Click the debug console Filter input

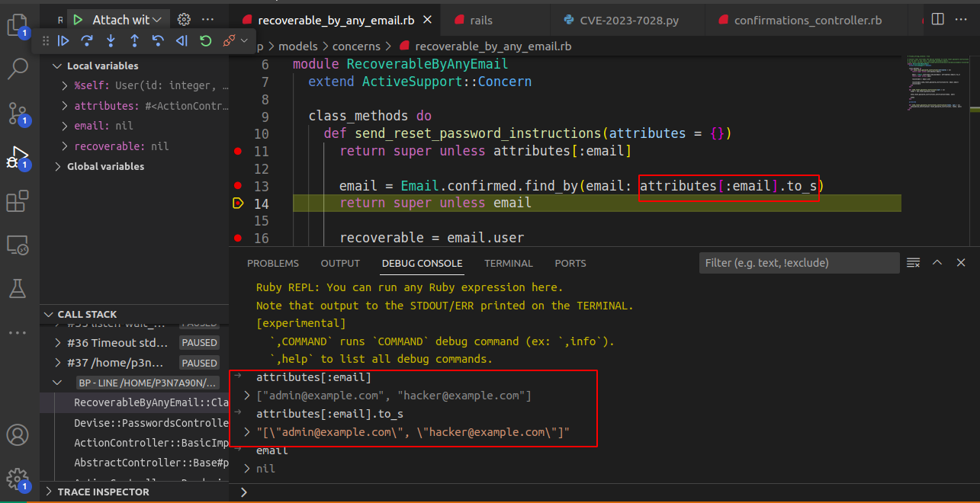pyautogui.click(x=799, y=263)
